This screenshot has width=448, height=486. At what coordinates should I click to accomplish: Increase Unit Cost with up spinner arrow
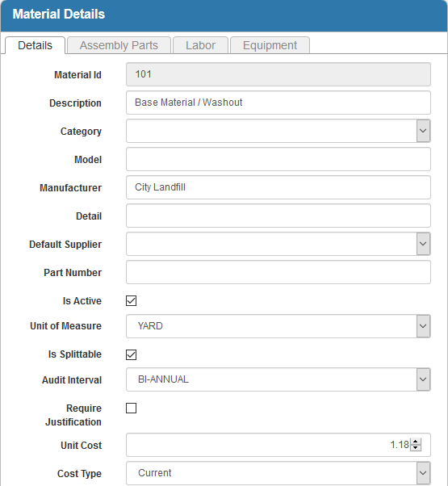click(416, 442)
